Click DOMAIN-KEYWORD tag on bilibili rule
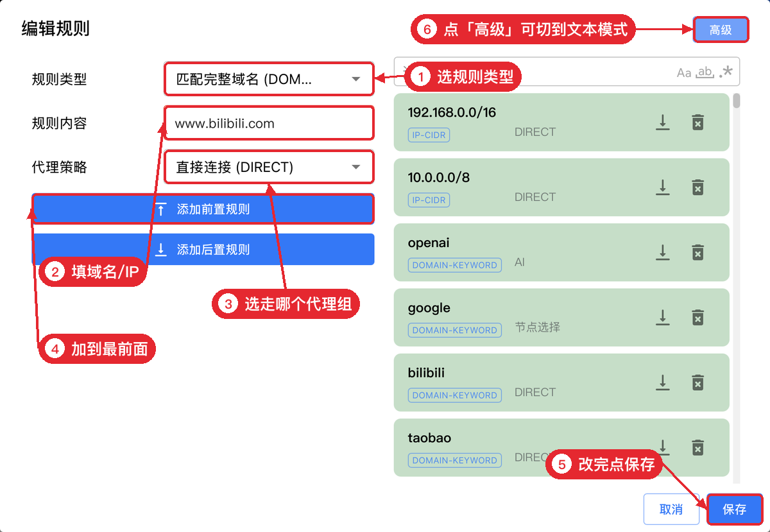 pos(455,395)
